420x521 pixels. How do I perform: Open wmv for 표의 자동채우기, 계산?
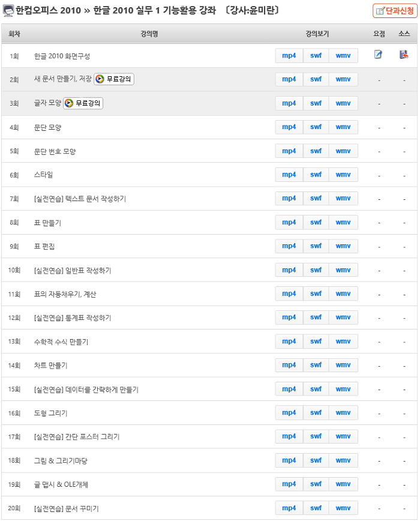(x=343, y=294)
